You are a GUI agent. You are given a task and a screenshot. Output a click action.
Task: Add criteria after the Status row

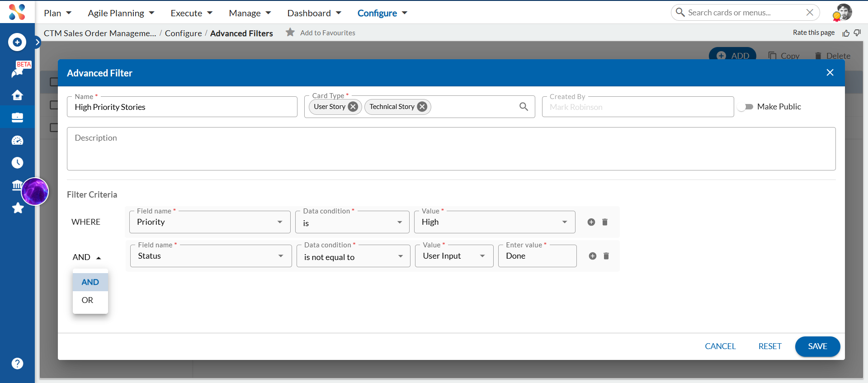tap(593, 256)
